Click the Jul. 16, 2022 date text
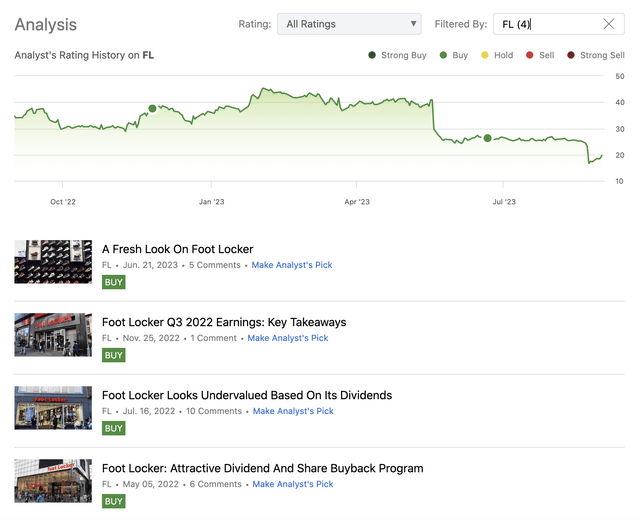The image size is (640, 520). click(x=149, y=411)
